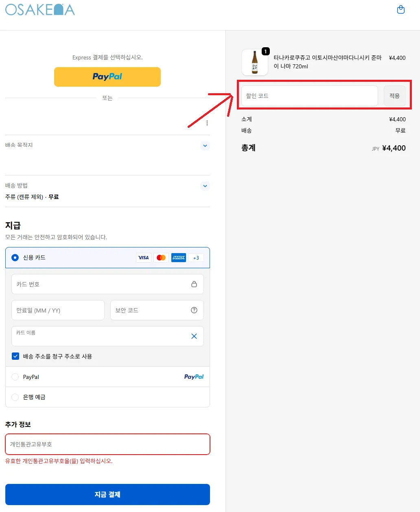The image size is (420, 512).
Task: Click the Visa card logo
Action: (144, 258)
